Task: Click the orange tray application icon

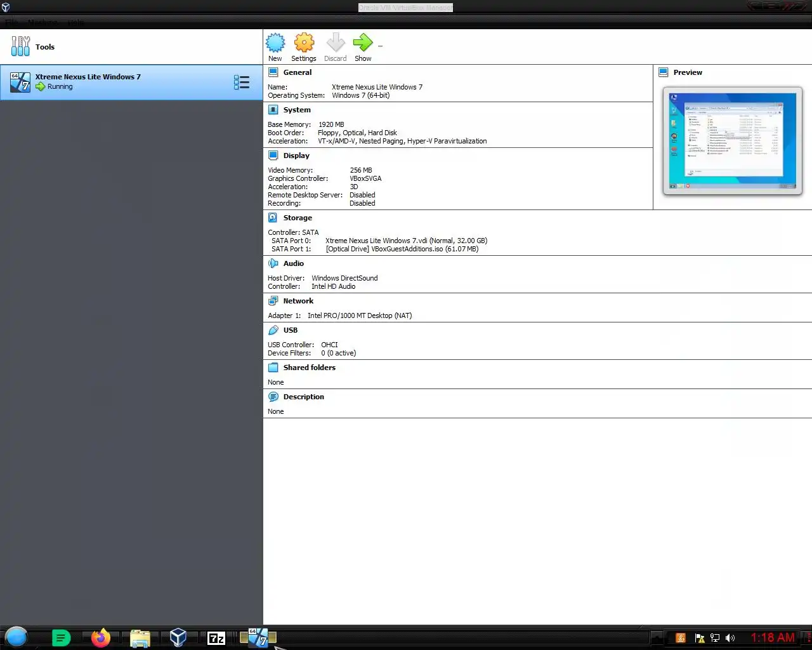Action: (x=681, y=638)
